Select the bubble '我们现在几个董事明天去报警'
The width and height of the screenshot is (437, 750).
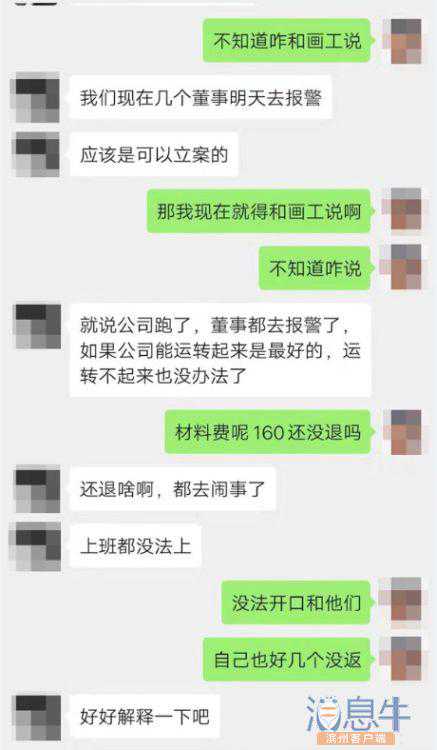click(x=201, y=98)
